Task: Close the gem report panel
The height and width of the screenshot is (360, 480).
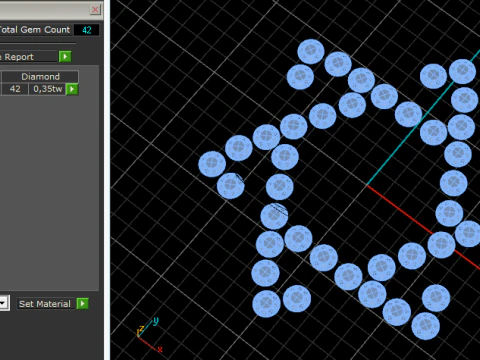Action: point(95,9)
